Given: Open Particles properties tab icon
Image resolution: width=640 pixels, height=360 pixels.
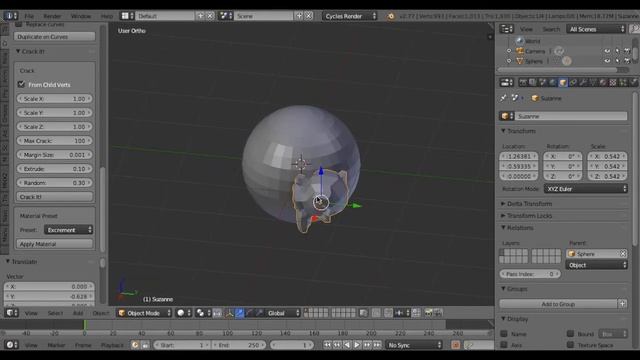Looking at the screenshot, I should pos(623,82).
